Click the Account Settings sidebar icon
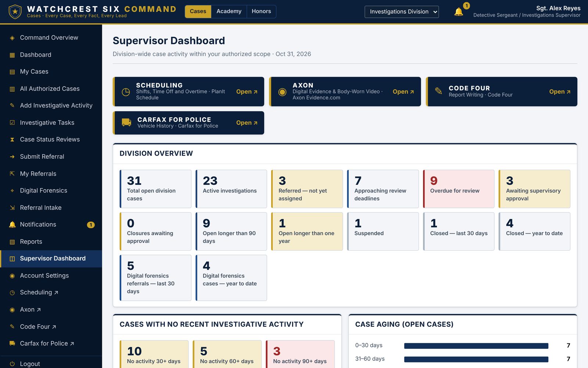 point(12,276)
